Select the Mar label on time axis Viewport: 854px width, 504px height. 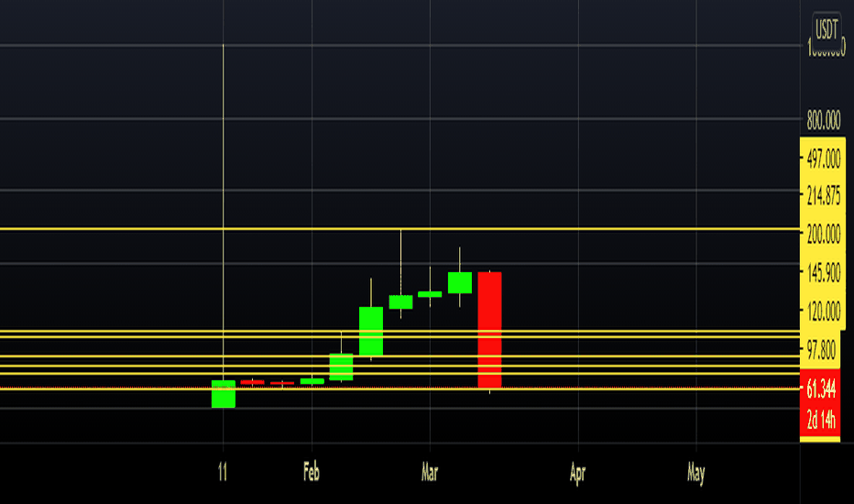[430, 473]
